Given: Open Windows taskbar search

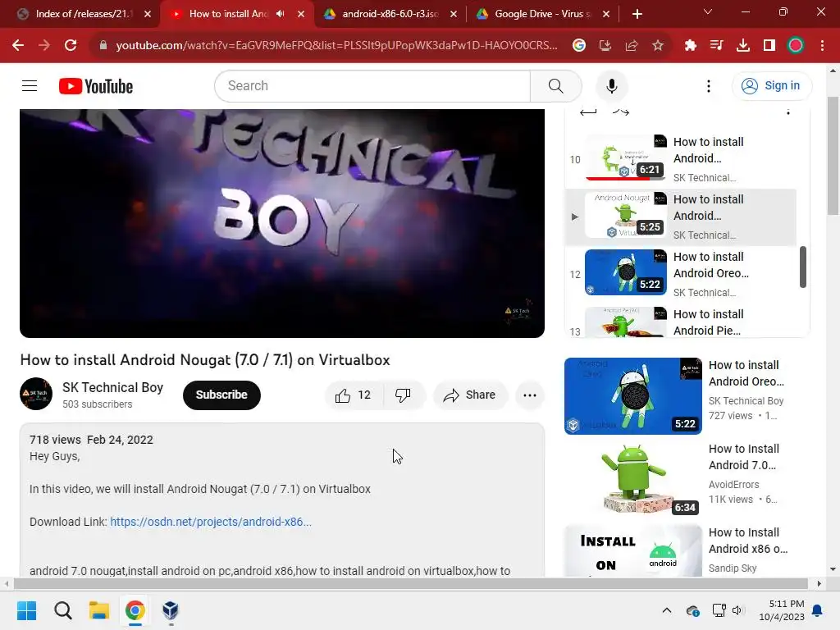Looking at the screenshot, I should [62, 610].
